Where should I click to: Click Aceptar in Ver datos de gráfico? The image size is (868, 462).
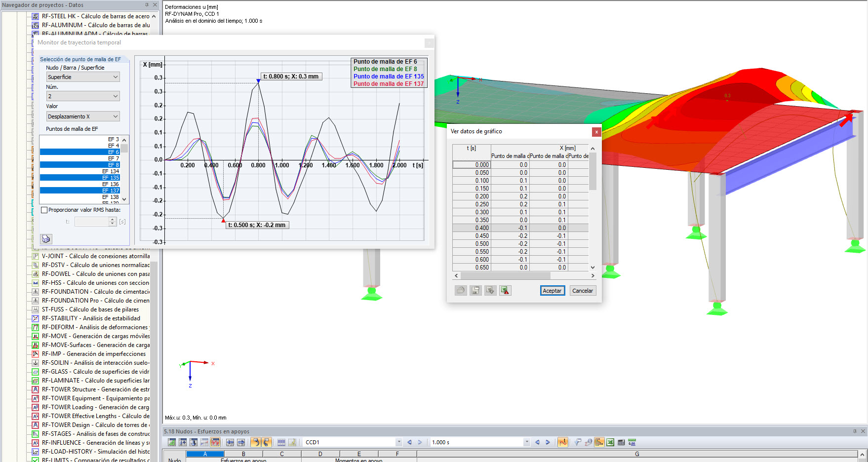[552, 291]
